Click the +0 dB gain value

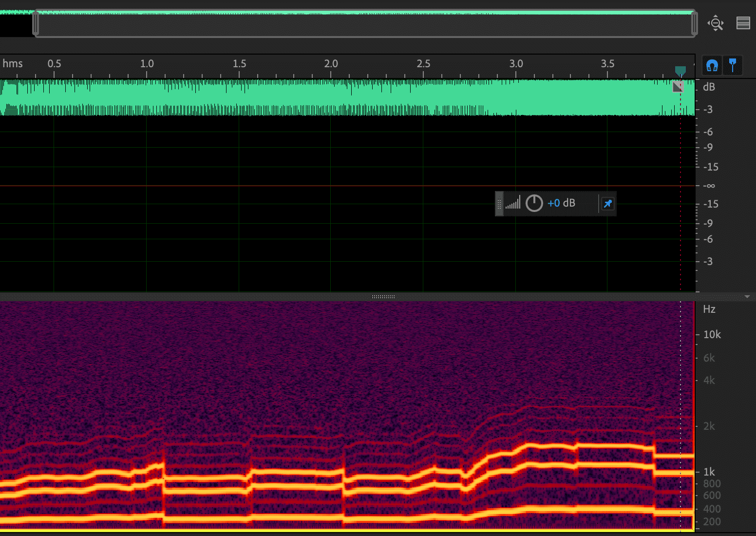[561, 203]
